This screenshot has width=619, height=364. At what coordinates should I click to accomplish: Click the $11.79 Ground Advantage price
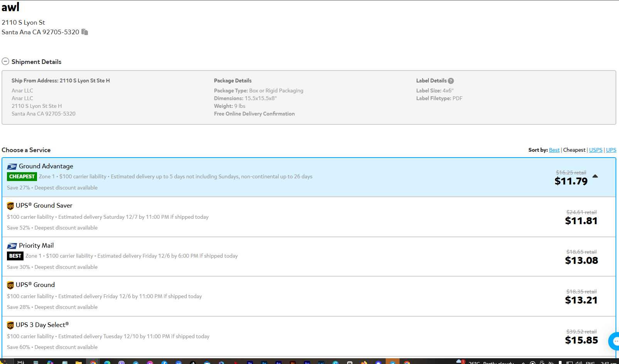coord(571,181)
